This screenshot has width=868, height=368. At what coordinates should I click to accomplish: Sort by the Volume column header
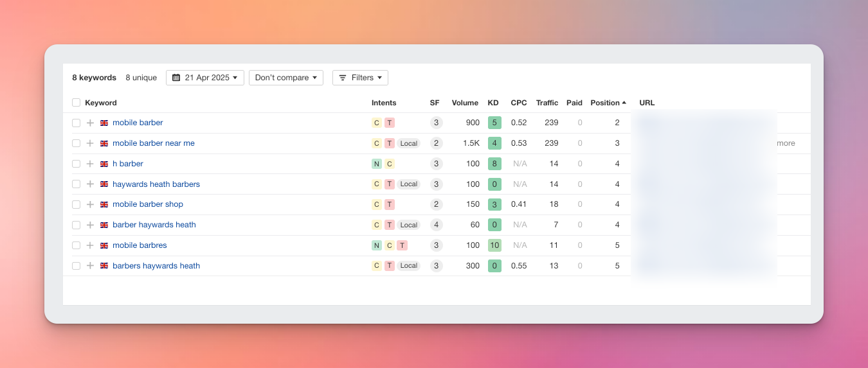tap(465, 103)
